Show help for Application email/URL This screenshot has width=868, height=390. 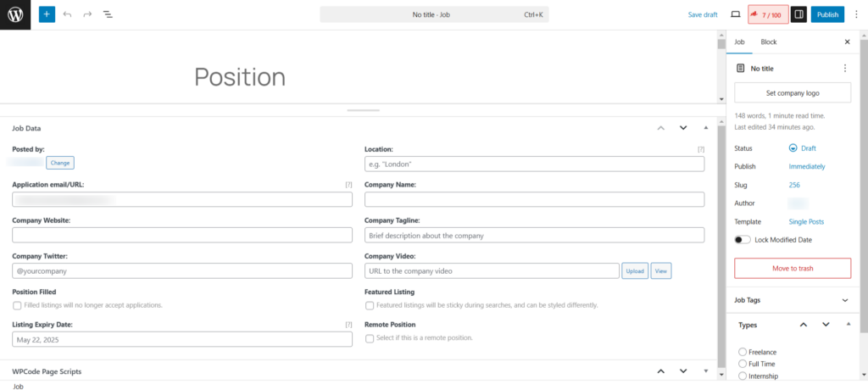348,185
